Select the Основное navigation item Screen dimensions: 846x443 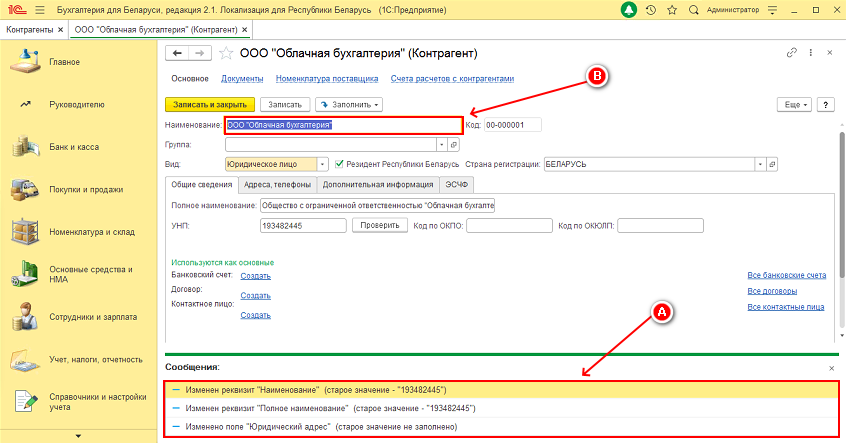190,79
